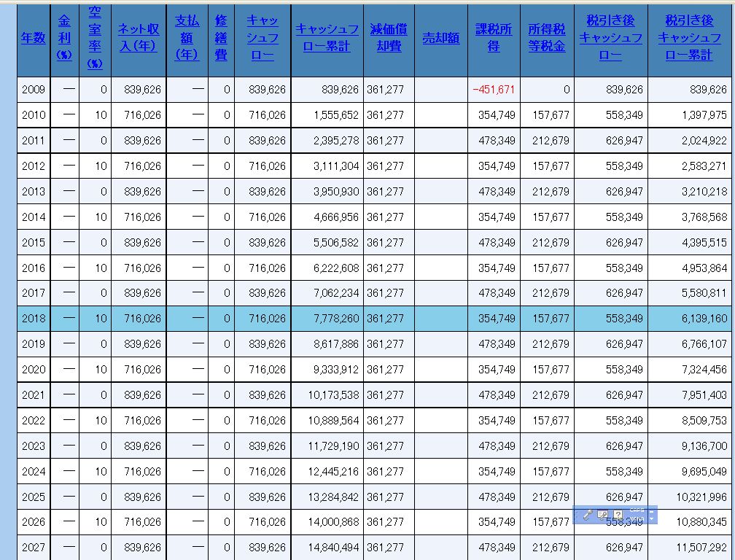Screen dimensions: 735x560
Task: Click the red -451,671 value in 2009 row
Action: [x=494, y=90]
